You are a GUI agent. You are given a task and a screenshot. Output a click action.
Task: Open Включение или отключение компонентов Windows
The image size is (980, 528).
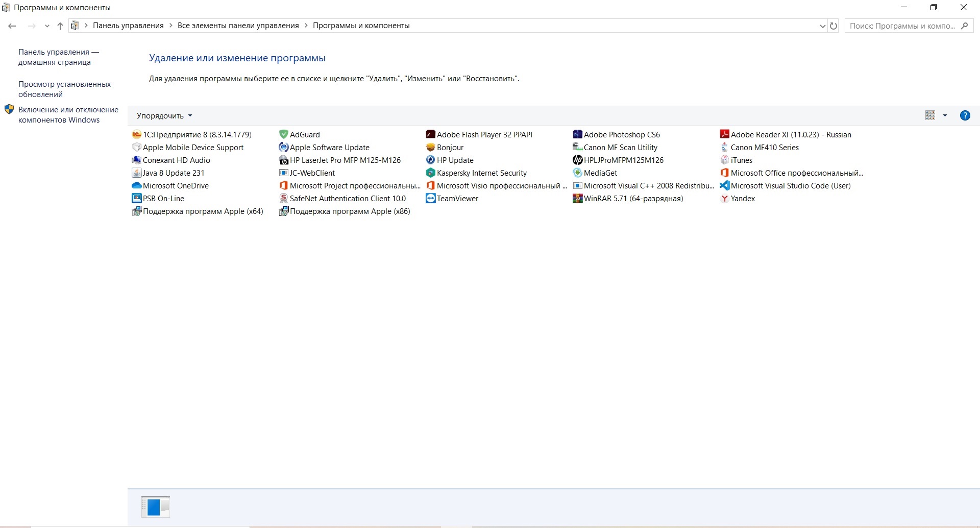tap(68, 115)
